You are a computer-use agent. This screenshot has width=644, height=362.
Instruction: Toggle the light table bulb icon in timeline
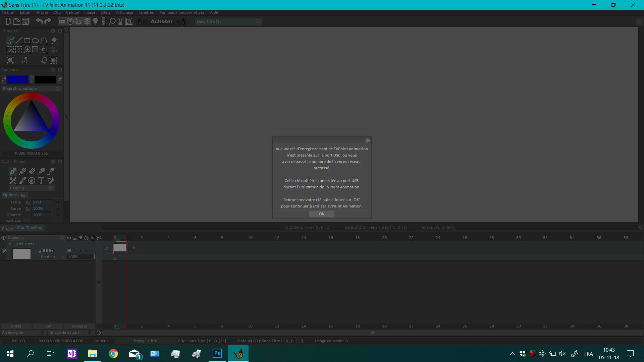click(x=80, y=238)
